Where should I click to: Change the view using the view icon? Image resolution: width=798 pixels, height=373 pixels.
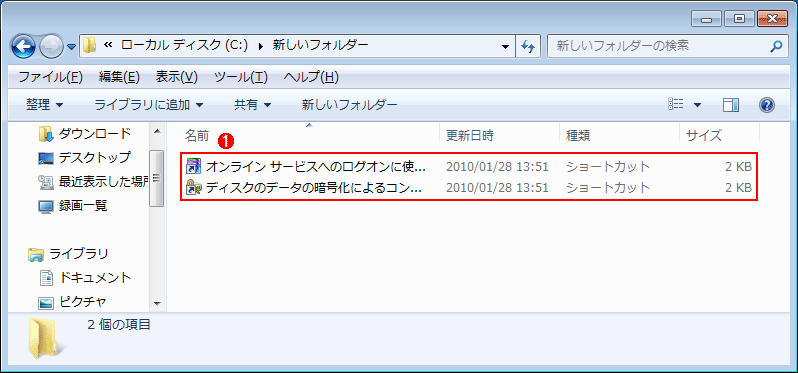[x=675, y=105]
